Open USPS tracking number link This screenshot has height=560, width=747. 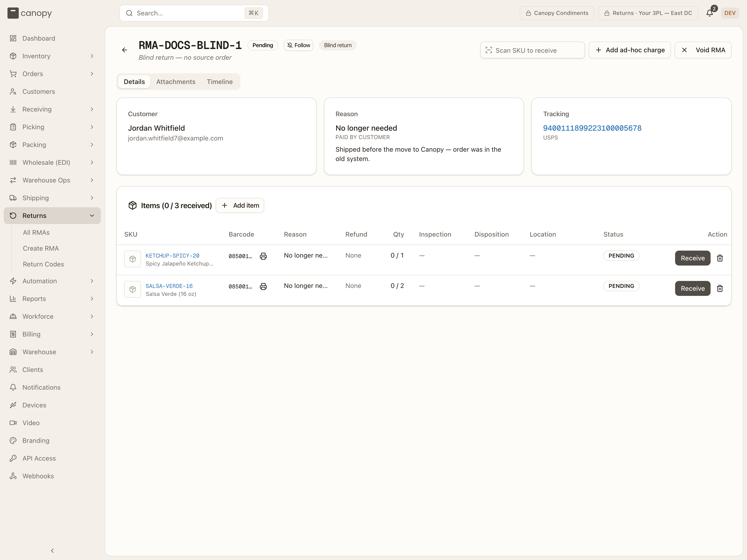592,128
